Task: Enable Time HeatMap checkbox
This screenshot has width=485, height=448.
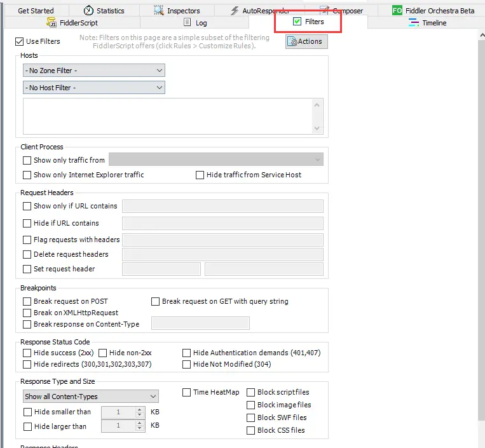Action: click(x=186, y=392)
